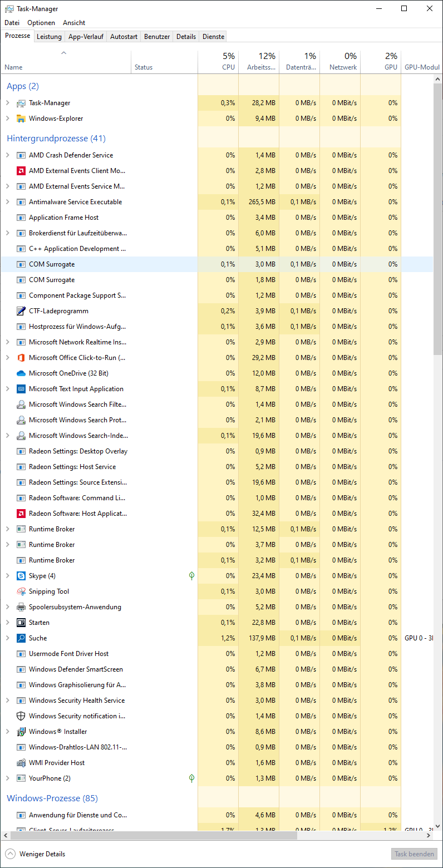The image size is (443, 868).
Task: Expand Microsoft Network Realtime Inspection row
Action: 7,342
